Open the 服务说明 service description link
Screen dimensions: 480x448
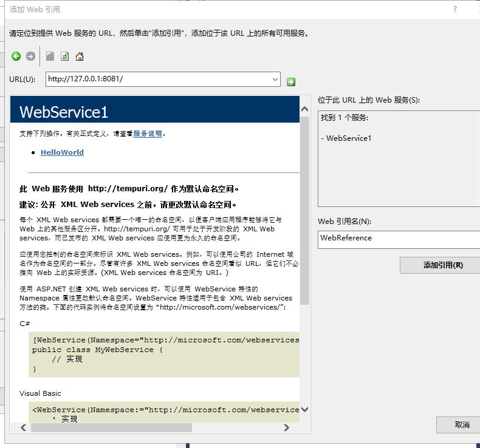tap(148, 134)
